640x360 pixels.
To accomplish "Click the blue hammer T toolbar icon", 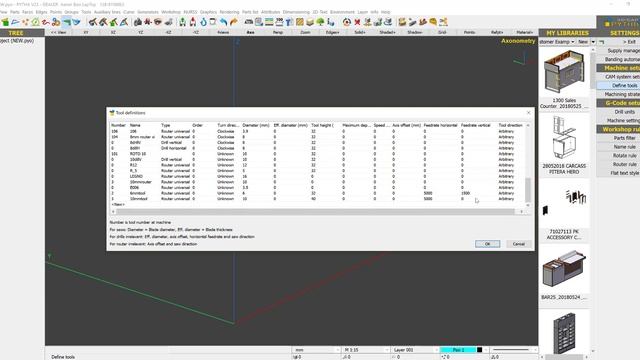I will point(290,22).
